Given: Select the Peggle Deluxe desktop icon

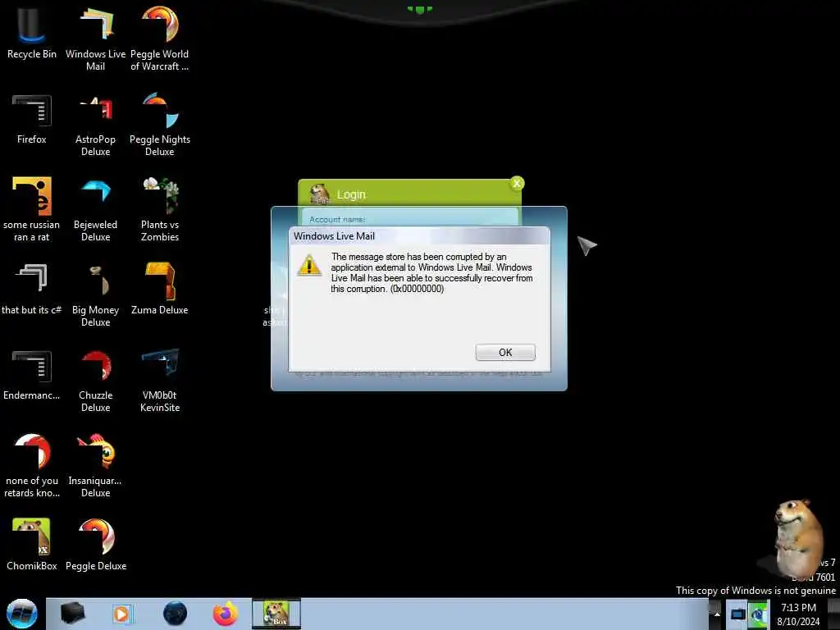Looking at the screenshot, I should point(95,545).
